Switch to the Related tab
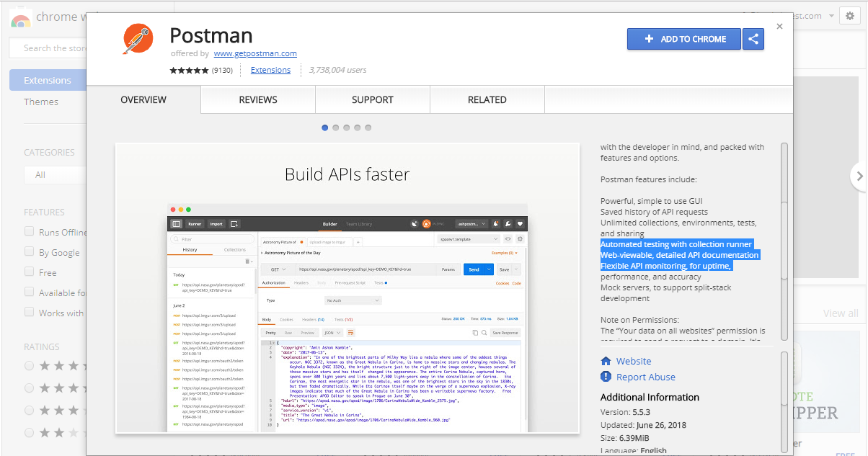The image size is (868, 456). pyautogui.click(x=487, y=100)
